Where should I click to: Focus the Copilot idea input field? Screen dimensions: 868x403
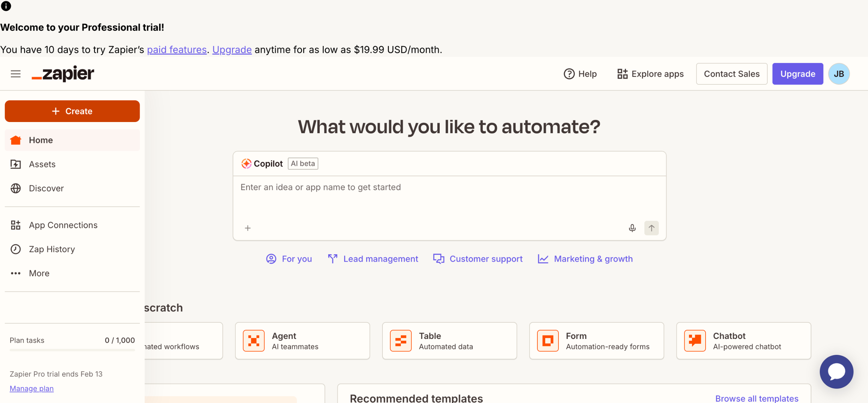pos(449,198)
